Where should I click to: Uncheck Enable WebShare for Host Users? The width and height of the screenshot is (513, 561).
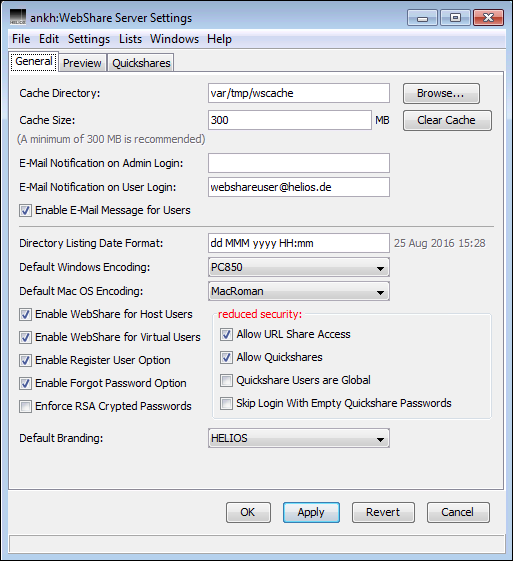tap(25, 314)
